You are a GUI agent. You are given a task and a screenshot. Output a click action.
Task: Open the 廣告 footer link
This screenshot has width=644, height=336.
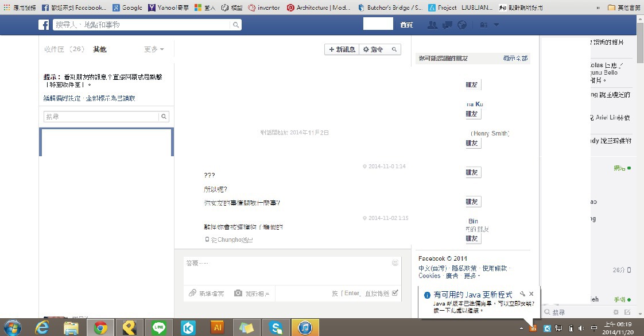[x=452, y=276]
